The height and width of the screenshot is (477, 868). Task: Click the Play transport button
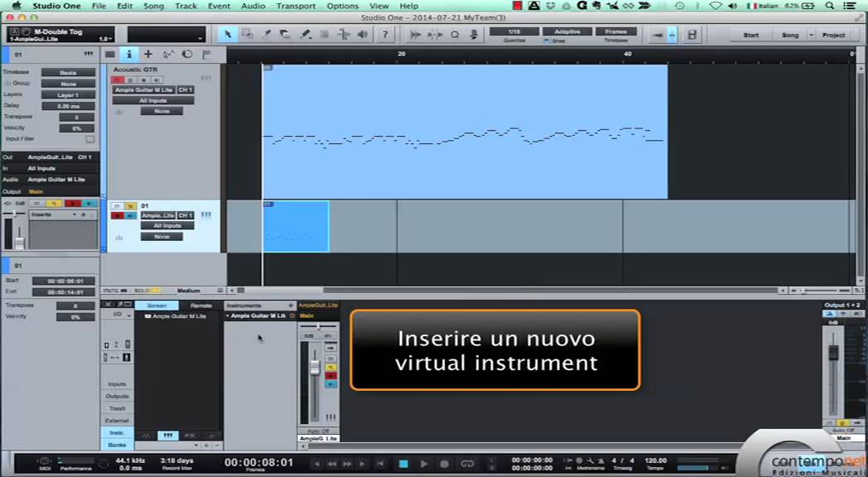pos(424,464)
